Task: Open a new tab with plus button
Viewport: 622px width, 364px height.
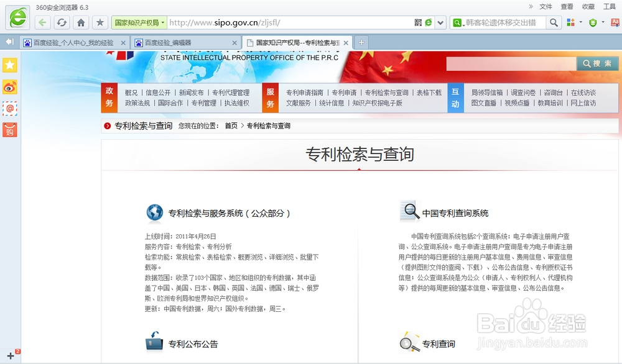Action: click(x=361, y=42)
